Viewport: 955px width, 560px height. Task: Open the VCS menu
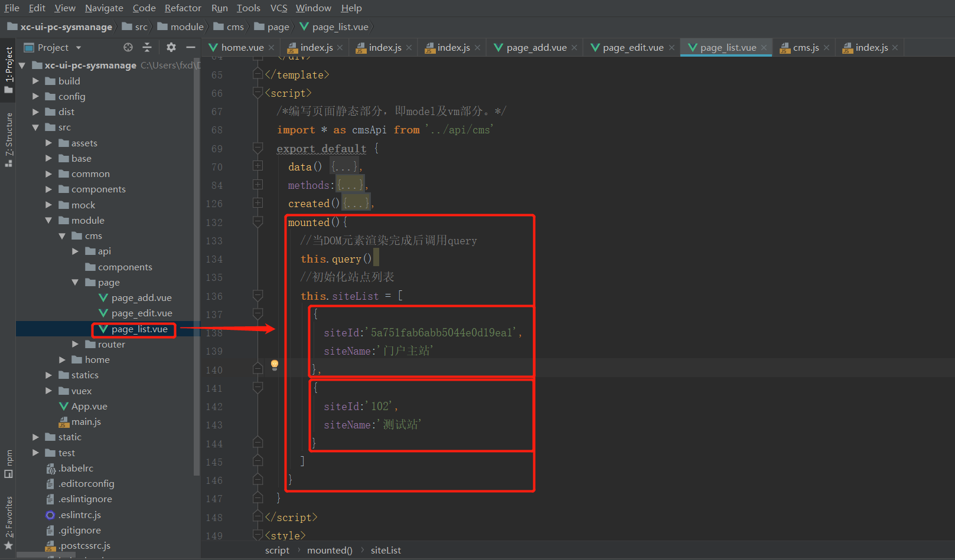279,8
